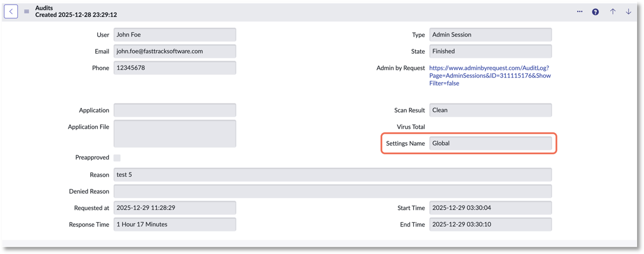Select the empty Denied Reason field

pos(332,191)
